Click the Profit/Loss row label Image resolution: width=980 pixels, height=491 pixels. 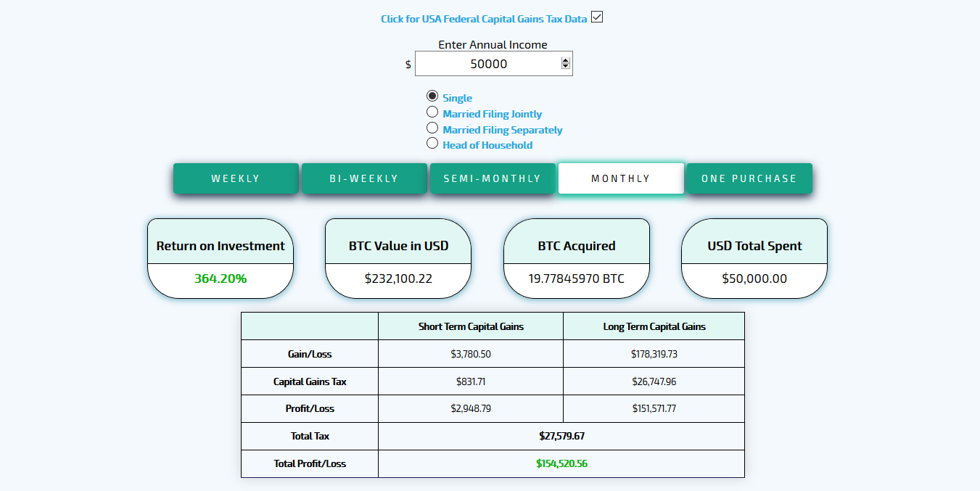[x=310, y=408]
